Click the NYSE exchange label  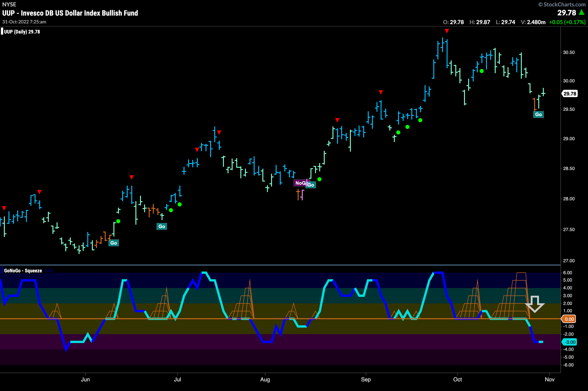click(9, 5)
